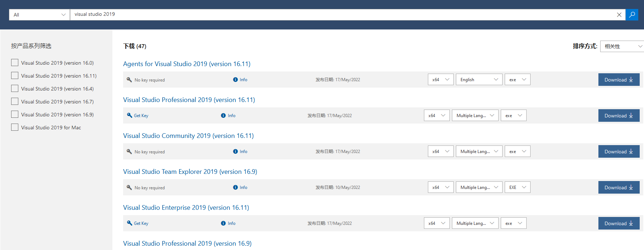Open exe dropdown for Visual Studio Community
This screenshot has height=250, width=644.
518,151
